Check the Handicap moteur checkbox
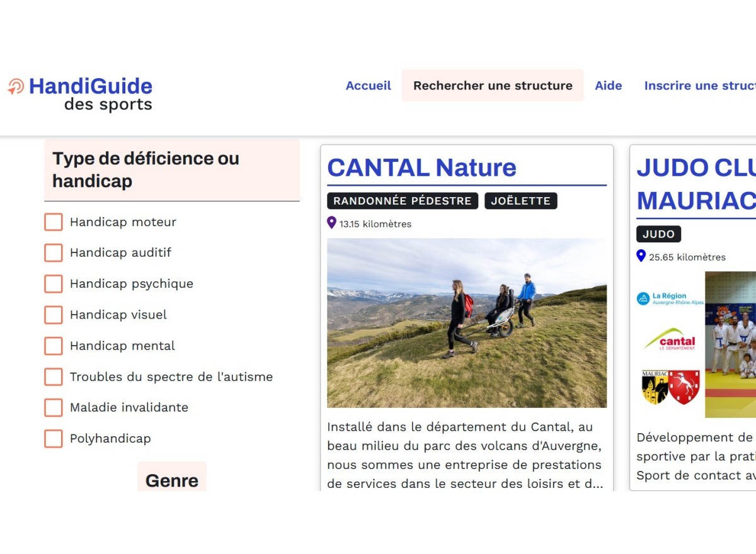756x554 pixels. tap(54, 222)
